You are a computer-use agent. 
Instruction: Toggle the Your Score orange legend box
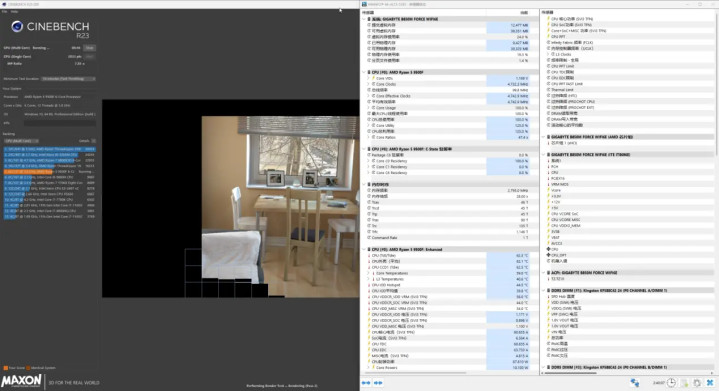[6, 368]
